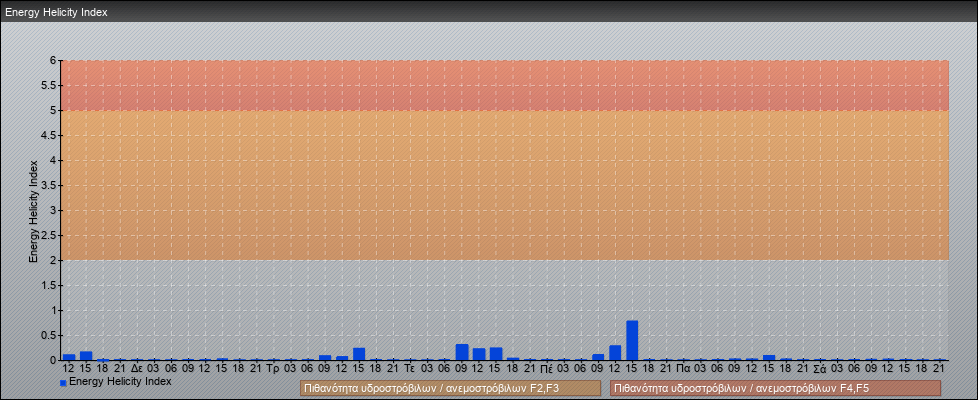The image size is (978, 400).
Task: Click the 09h bar on the Τε day
Action: 462,352
